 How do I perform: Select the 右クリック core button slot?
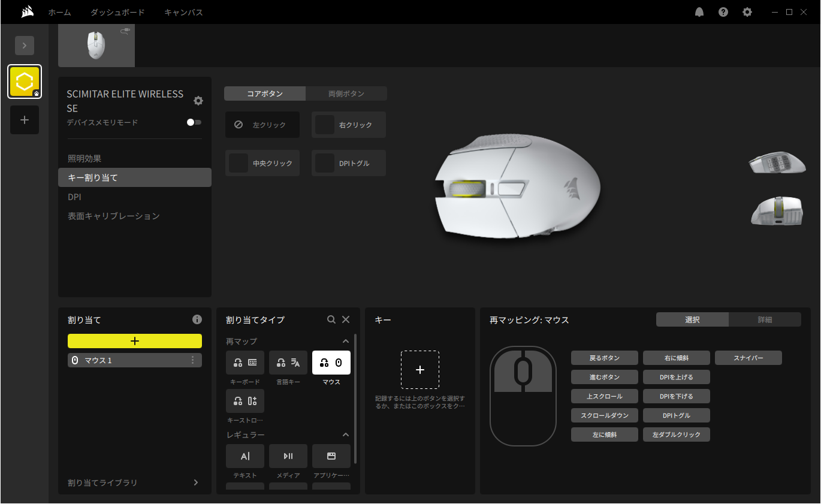[349, 125]
